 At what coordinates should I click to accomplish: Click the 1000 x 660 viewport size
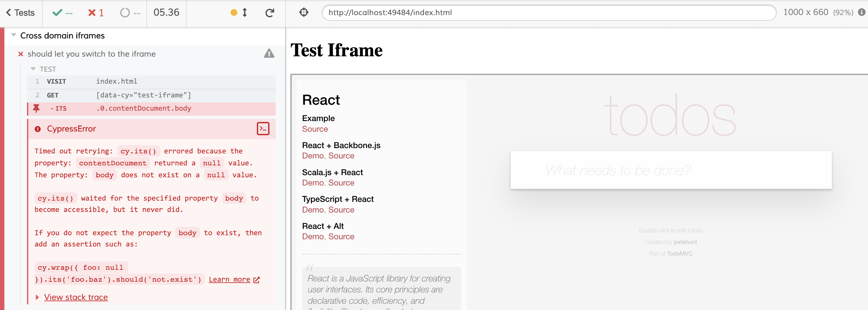point(806,12)
